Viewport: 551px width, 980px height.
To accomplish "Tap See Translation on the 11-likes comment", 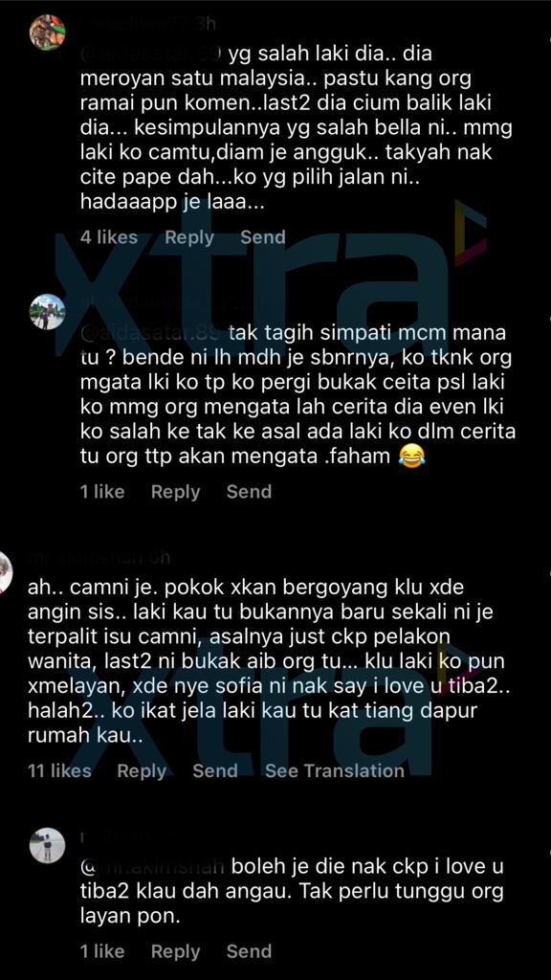I will point(335,770).
